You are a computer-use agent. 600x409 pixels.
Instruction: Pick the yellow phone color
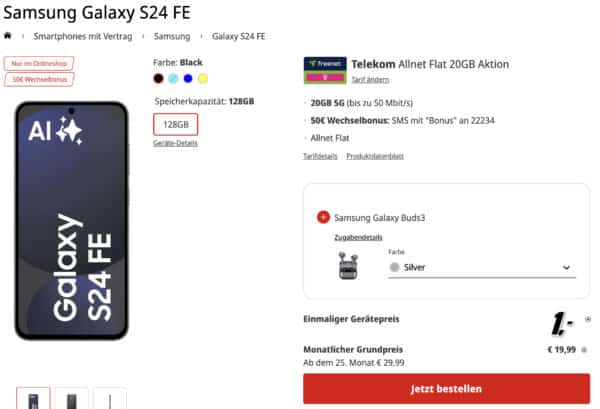click(x=203, y=78)
